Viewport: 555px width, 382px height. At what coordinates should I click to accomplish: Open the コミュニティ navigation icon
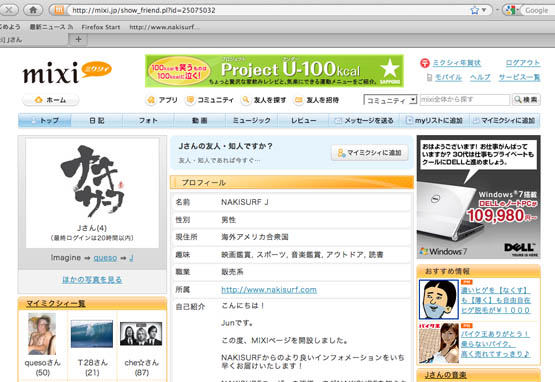coord(190,100)
